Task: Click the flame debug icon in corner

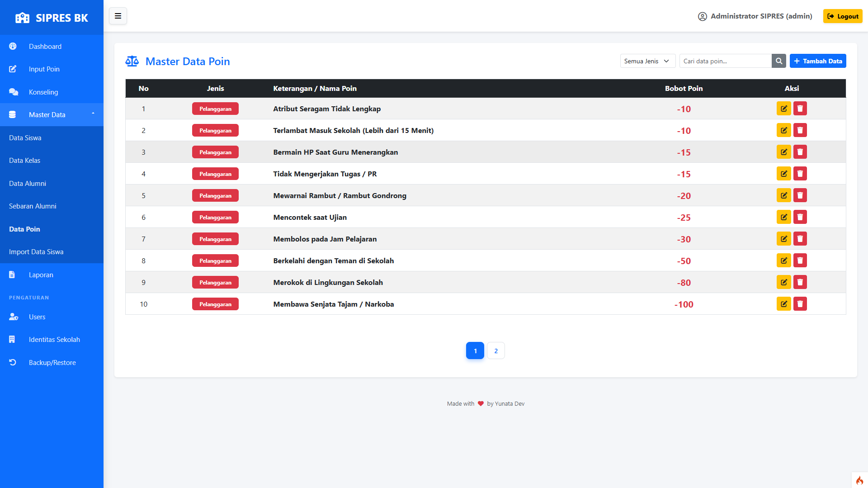Action: [859, 480]
